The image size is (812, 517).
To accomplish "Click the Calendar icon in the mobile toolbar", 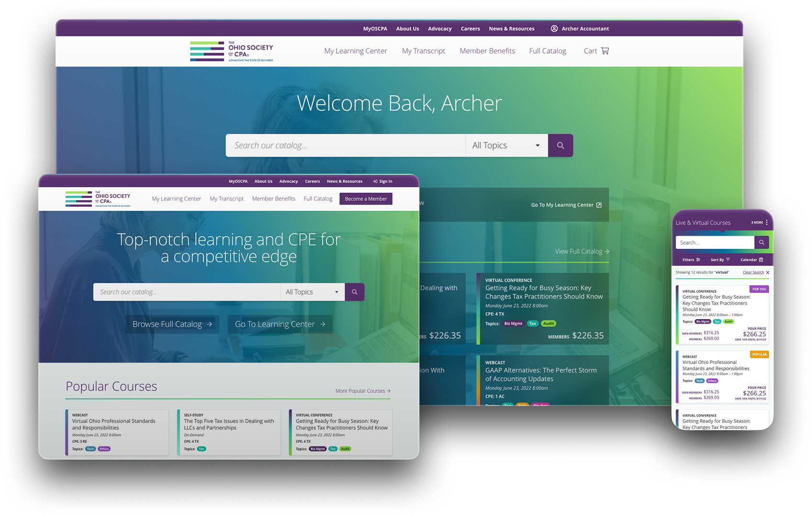I will (x=761, y=260).
